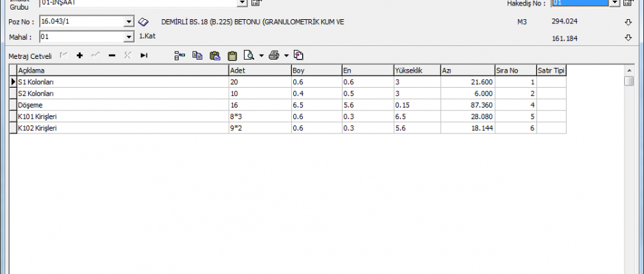Click the copy rows icon in toolbar
The height and width of the screenshot is (274, 644).
(x=197, y=55)
